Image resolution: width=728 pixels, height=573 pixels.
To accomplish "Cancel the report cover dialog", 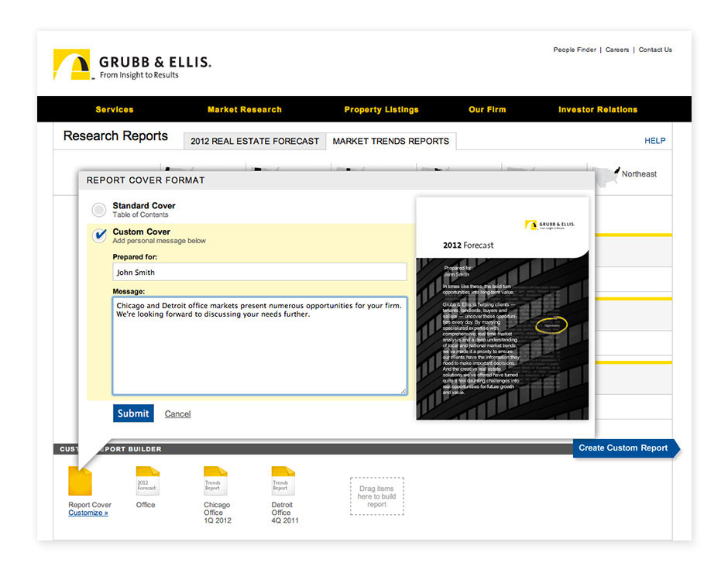I will 177,413.
